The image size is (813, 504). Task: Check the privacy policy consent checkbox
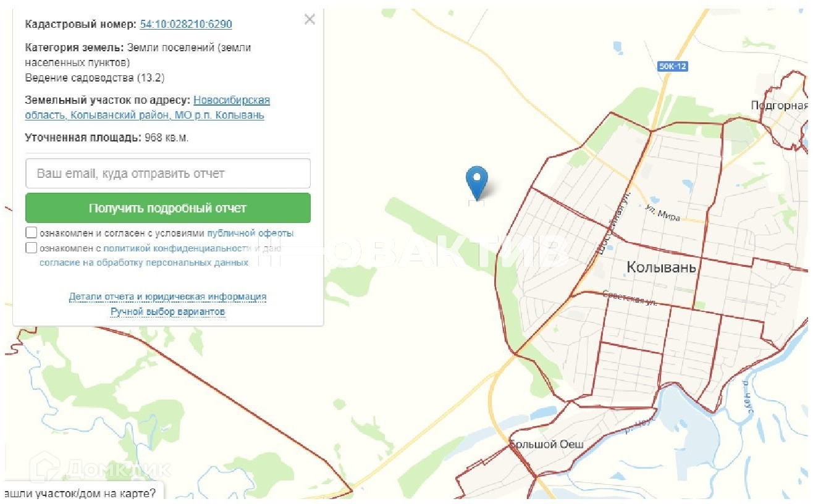[x=31, y=248]
